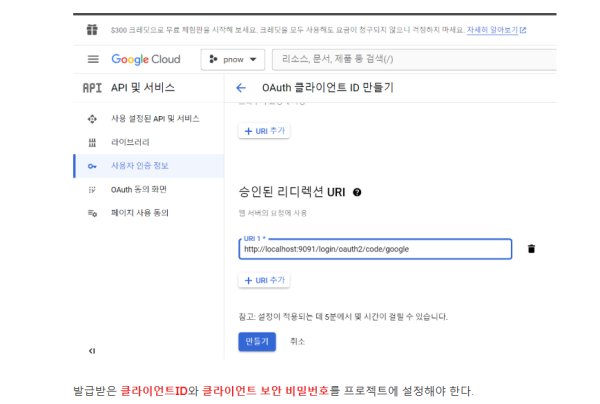Delete URI 1 with the trash icon
Image resolution: width=600 pixels, height=404 pixels.
(531, 249)
